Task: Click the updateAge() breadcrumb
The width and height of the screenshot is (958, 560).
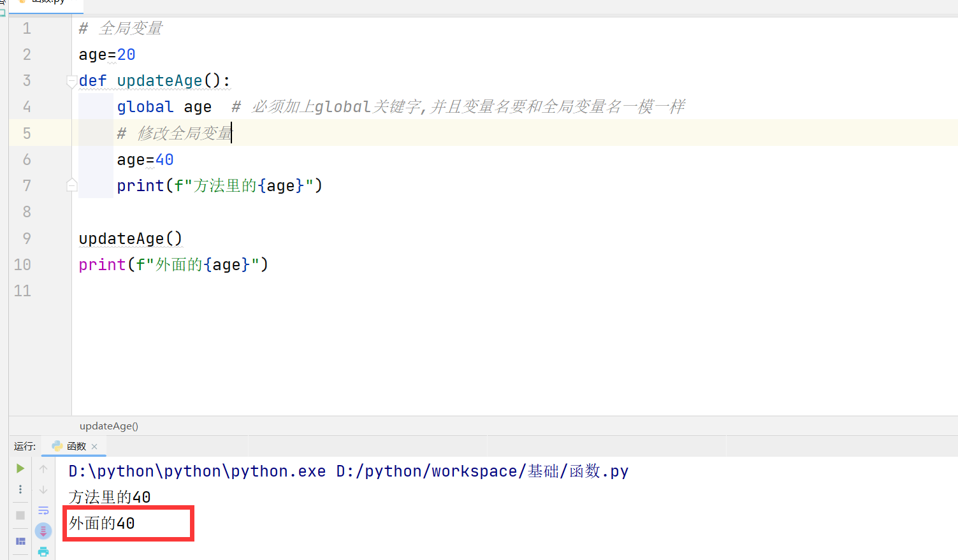Action: click(109, 426)
